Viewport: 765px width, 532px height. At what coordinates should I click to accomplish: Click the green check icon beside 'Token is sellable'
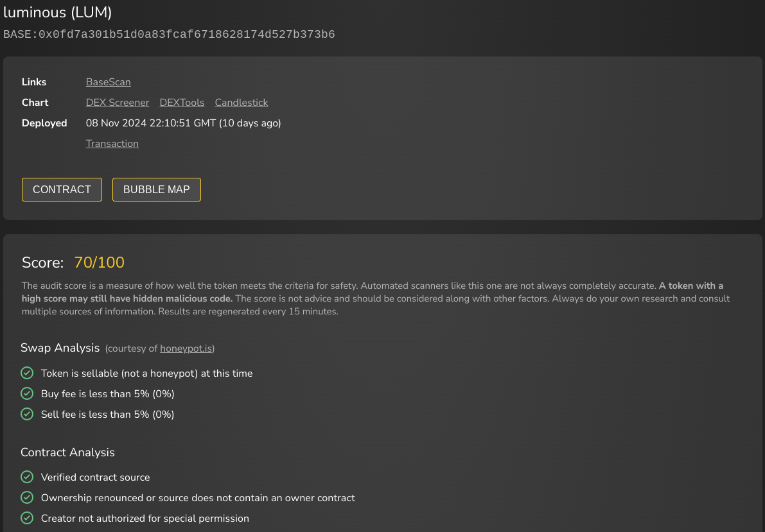28,373
